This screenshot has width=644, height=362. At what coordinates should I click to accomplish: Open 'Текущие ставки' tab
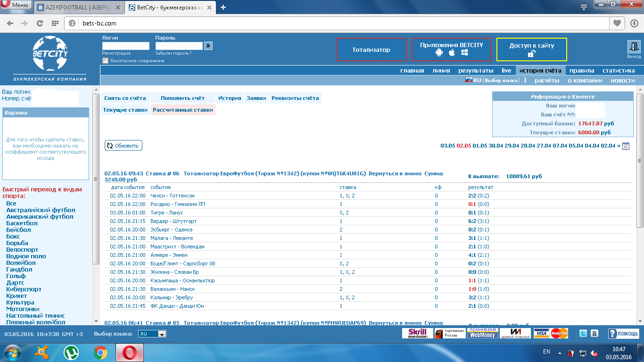coord(125,110)
